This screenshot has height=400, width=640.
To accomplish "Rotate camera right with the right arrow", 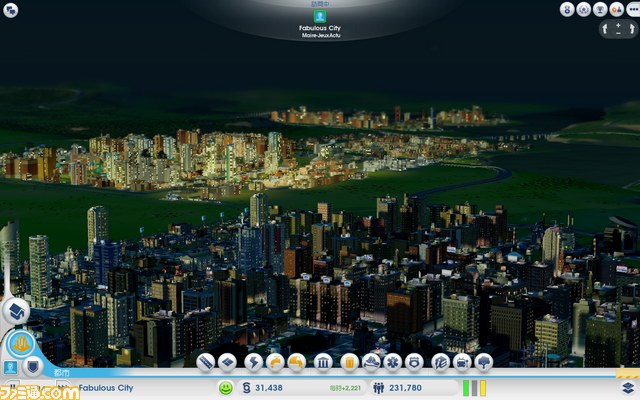I will [x=632, y=29].
